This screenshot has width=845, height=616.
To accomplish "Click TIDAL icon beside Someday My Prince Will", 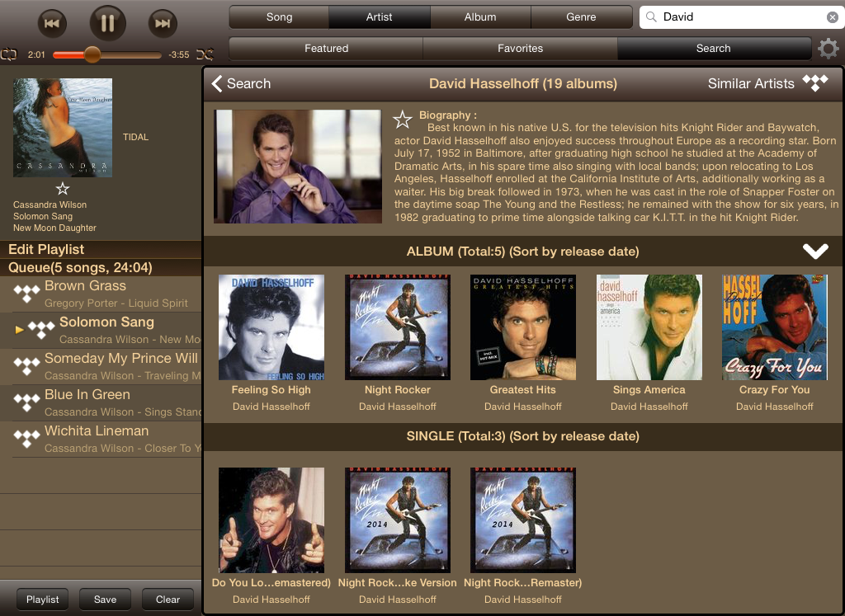I will pos(26,366).
